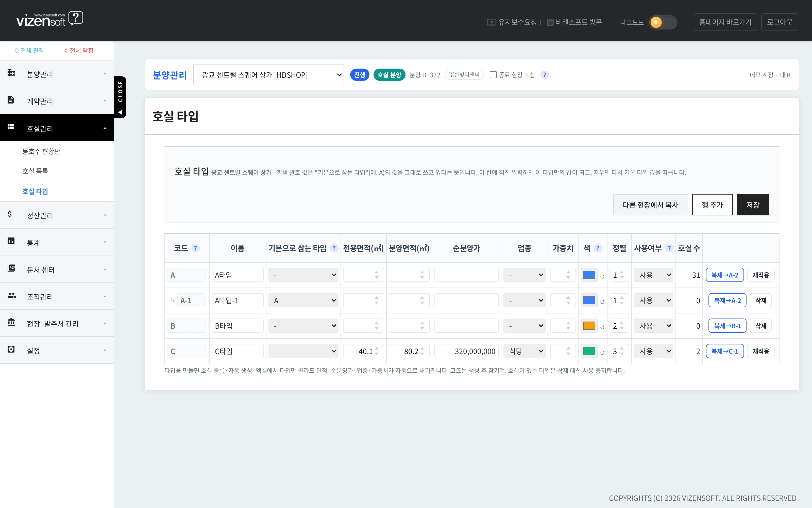This screenshot has width=812, height=508.
Task: Click the 설정 gear icon
Action: click(11, 349)
